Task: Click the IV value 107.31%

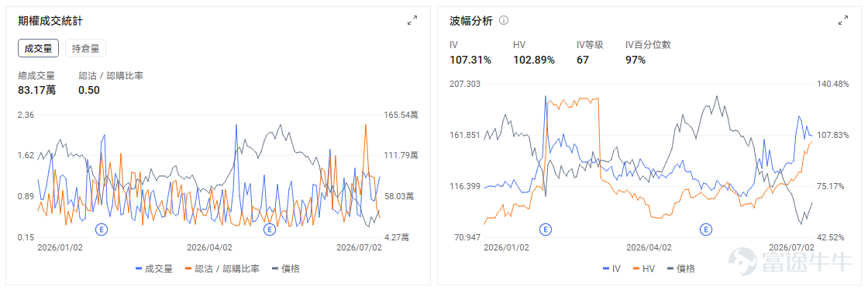Action: pyautogui.click(x=470, y=60)
